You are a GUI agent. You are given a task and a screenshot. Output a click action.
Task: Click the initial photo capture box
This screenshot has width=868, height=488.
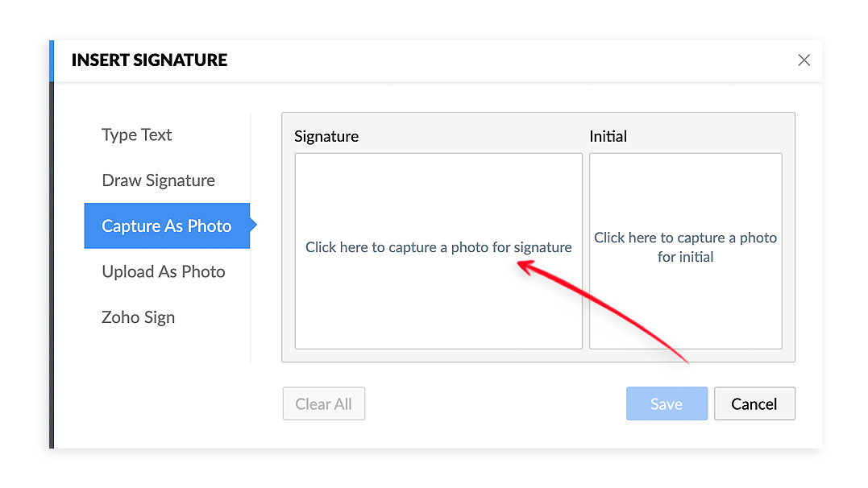coord(685,306)
